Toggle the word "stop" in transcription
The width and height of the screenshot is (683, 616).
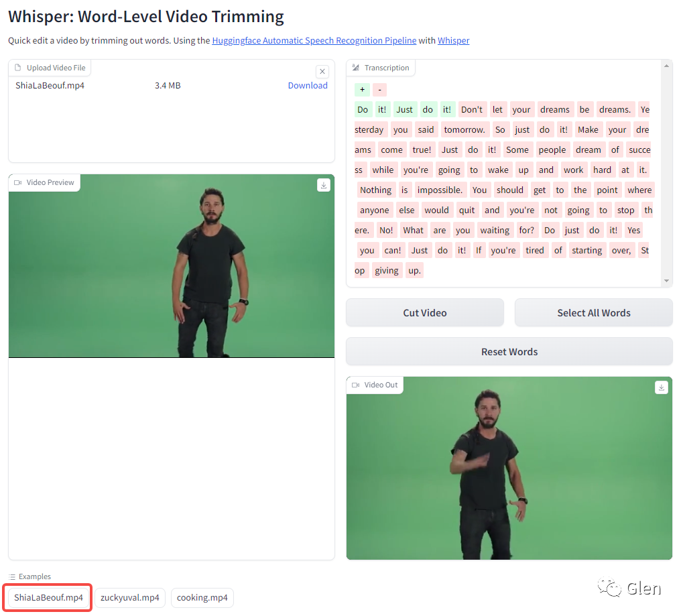(x=625, y=210)
